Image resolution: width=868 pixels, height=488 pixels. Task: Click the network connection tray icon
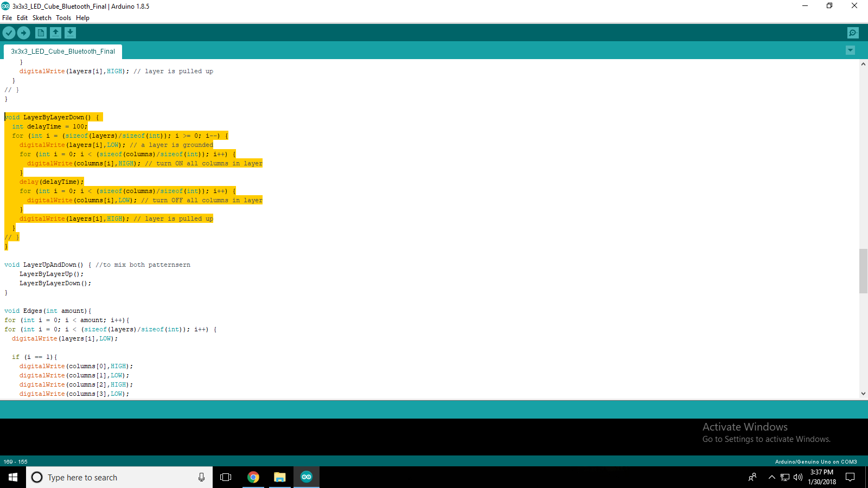point(785,477)
